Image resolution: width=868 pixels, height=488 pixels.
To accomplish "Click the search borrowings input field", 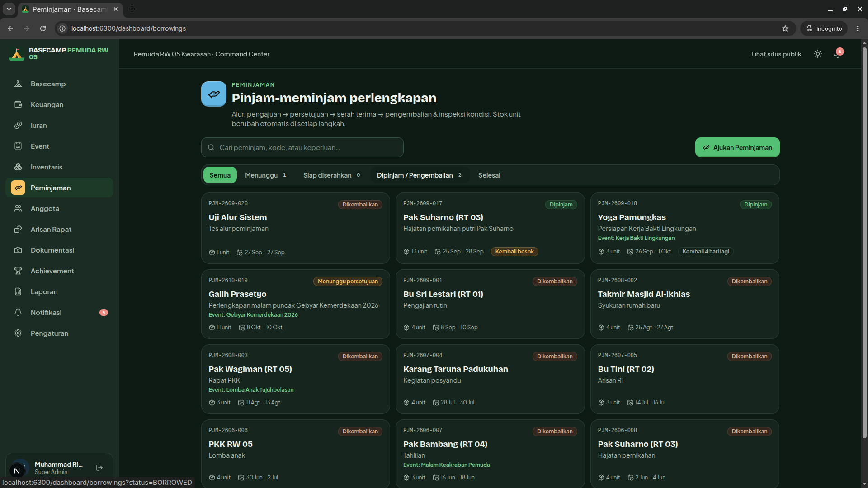I will [302, 148].
